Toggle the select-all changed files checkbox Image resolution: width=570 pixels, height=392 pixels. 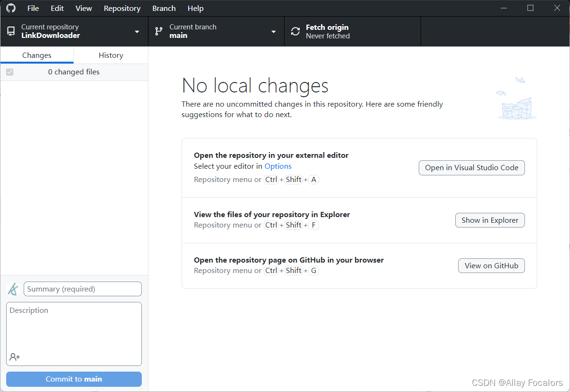pos(10,72)
